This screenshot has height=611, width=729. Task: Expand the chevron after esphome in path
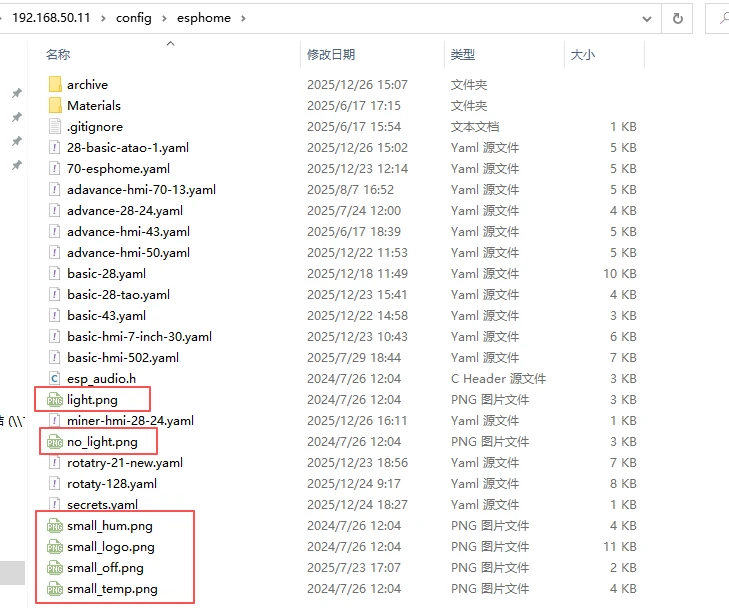coord(242,18)
